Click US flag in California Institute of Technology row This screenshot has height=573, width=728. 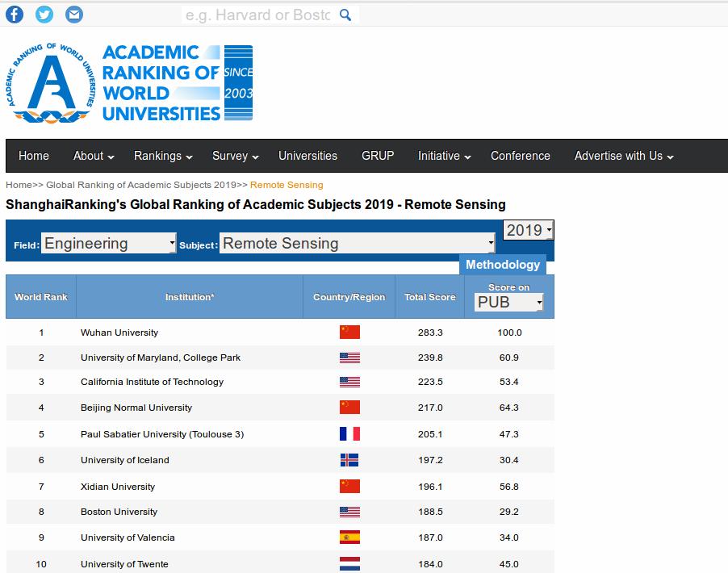(349, 382)
